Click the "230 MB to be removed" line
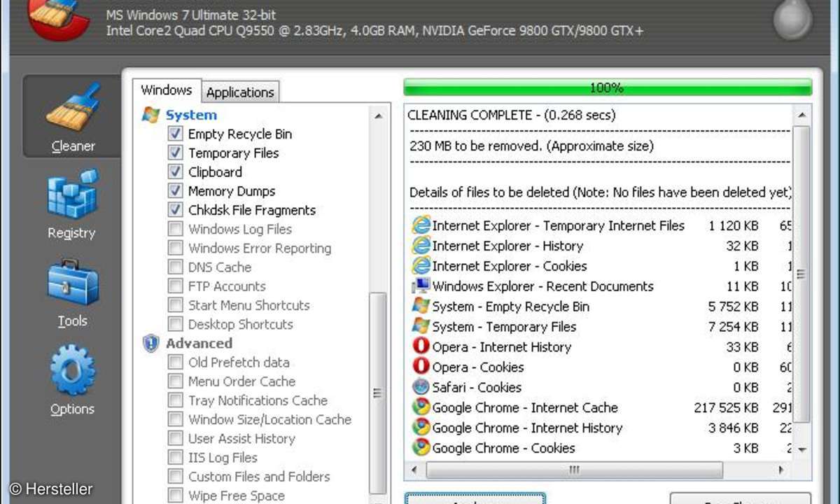Screen dimensions: 840x504 point(531,146)
